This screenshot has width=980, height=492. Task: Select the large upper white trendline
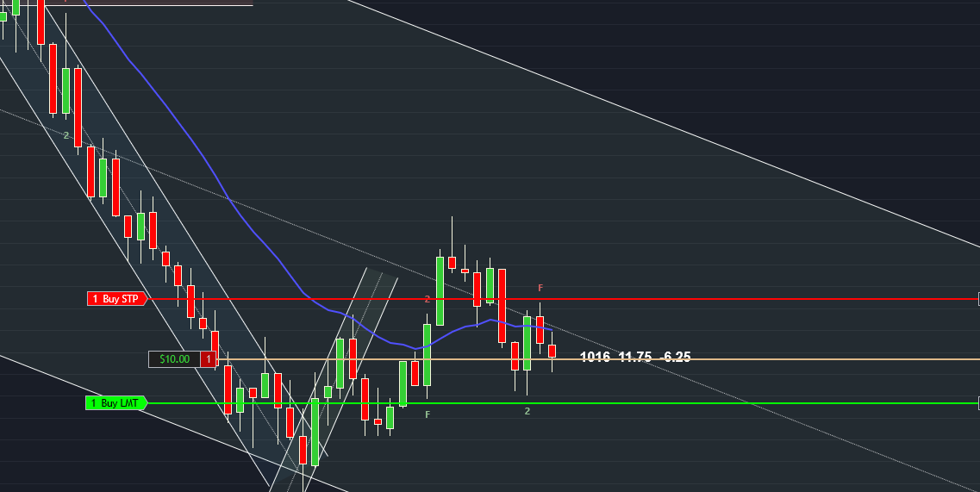coord(690,129)
